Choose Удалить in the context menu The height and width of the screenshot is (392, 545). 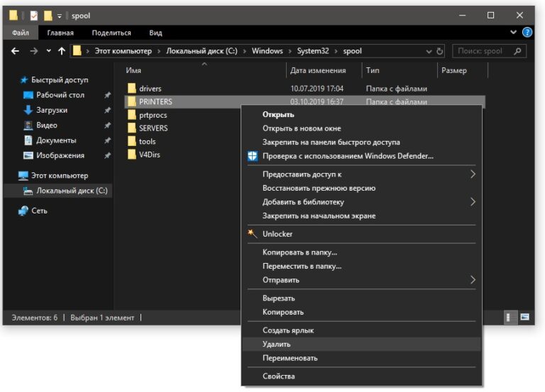[x=361, y=344]
